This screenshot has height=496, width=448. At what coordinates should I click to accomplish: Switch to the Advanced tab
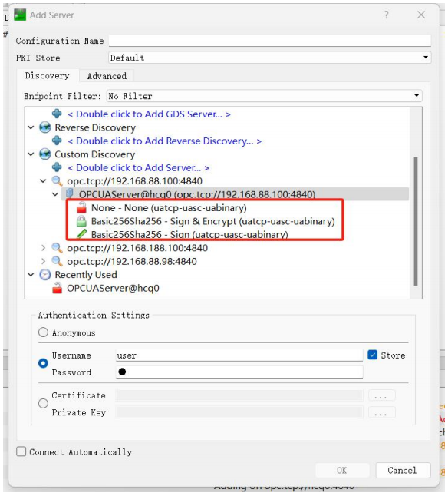107,76
